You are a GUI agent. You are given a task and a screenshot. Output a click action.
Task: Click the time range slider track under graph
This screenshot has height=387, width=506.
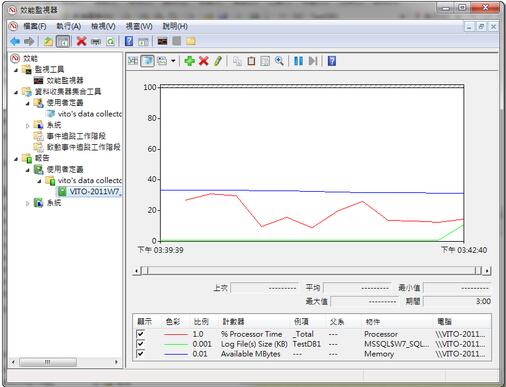[312, 270]
